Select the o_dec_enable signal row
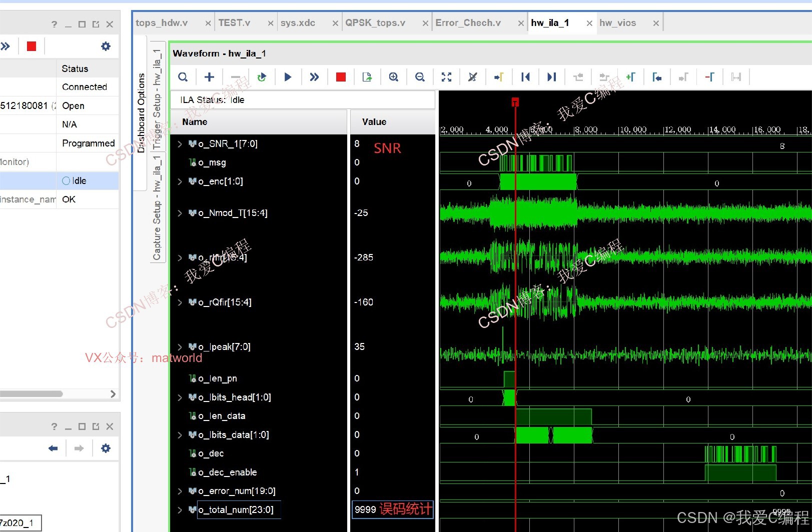Screen dimensions: 812x532 click(x=259, y=472)
